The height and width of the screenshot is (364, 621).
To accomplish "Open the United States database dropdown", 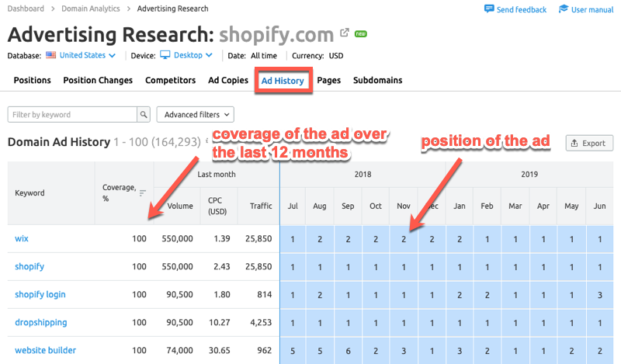I will point(87,56).
